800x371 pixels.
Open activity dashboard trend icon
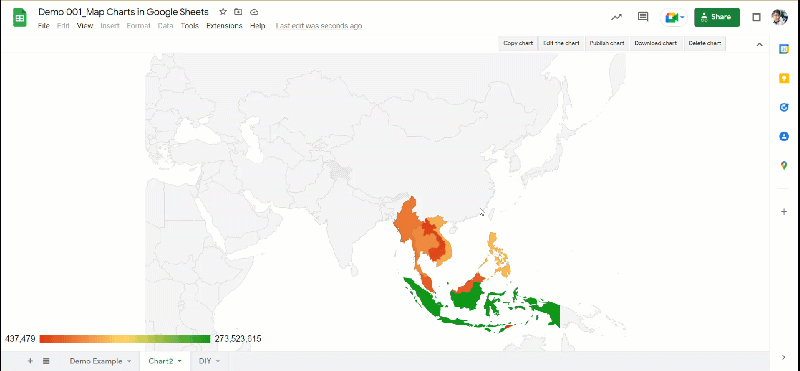(x=616, y=17)
